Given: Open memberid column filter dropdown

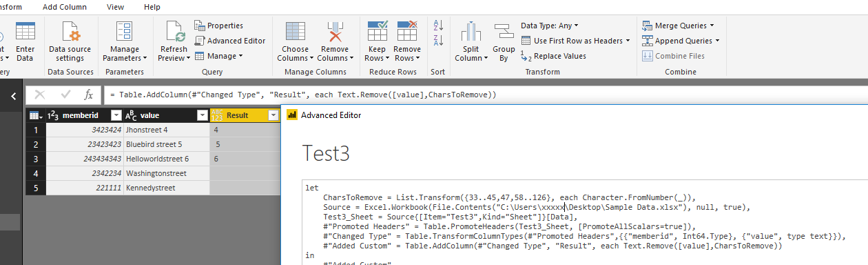Looking at the screenshot, I should tap(116, 115).
